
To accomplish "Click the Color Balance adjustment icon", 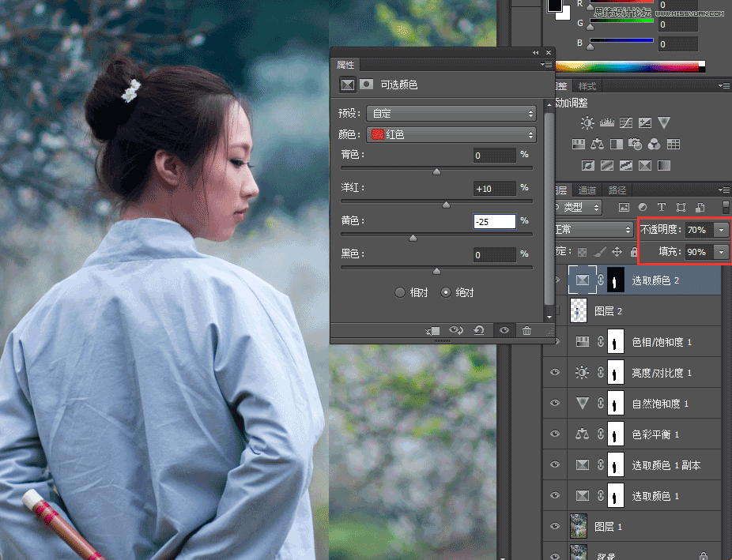I will (597, 144).
